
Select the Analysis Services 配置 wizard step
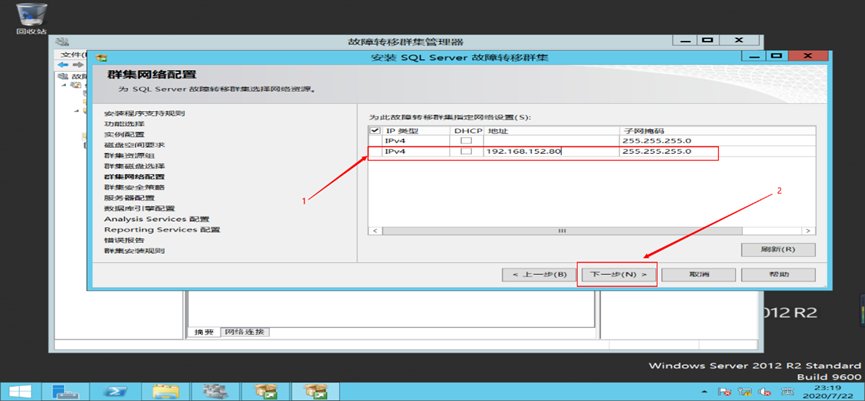point(157,219)
